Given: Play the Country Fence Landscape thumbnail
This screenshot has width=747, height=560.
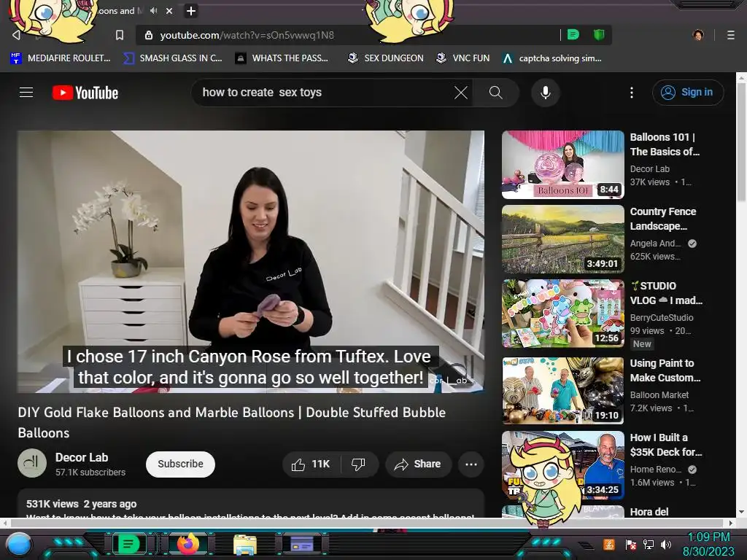Looking at the screenshot, I should (562, 239).
